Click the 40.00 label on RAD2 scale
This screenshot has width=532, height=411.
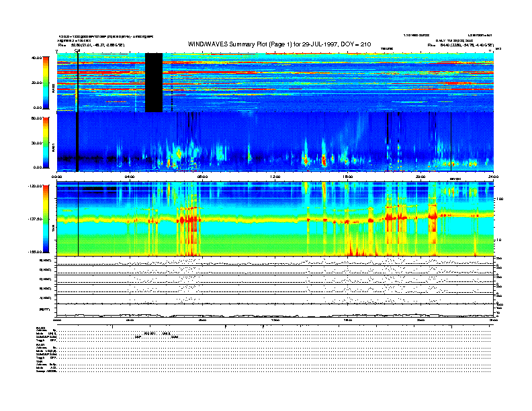pyautogui.click(x=36, y=58)
